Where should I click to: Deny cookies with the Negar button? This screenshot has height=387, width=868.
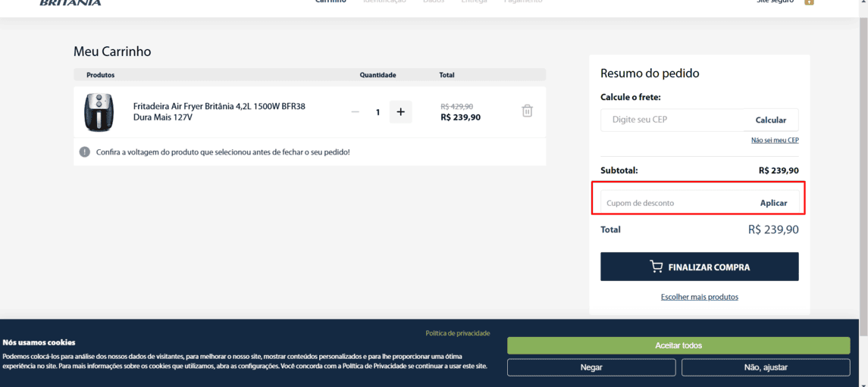(x=591, y=367)
